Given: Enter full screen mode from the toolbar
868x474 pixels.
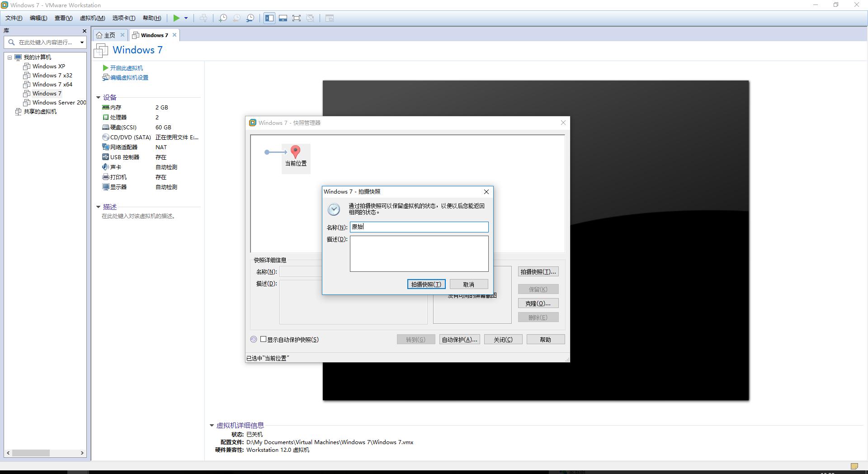Looking at the screenshot, I should (297, 18).
